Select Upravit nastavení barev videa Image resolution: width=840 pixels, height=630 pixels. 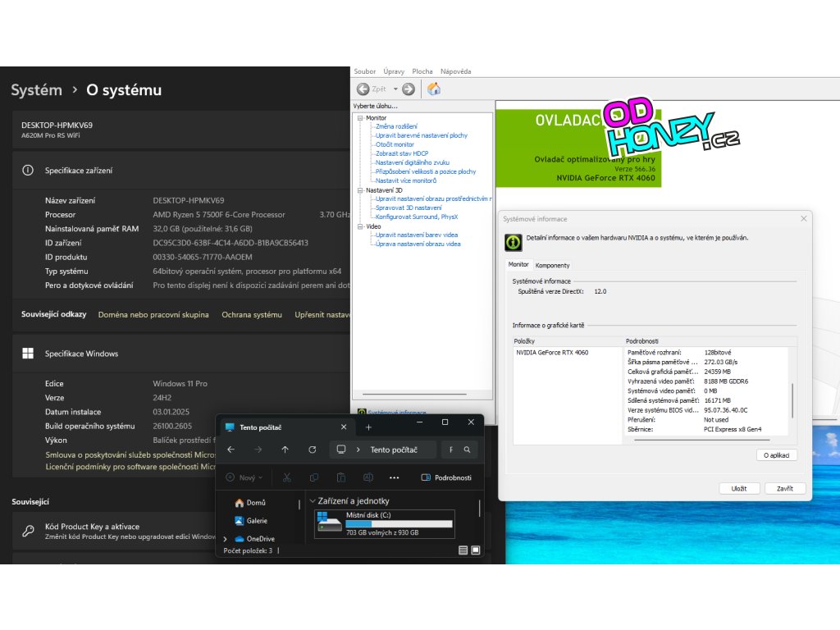pos(416,235)
